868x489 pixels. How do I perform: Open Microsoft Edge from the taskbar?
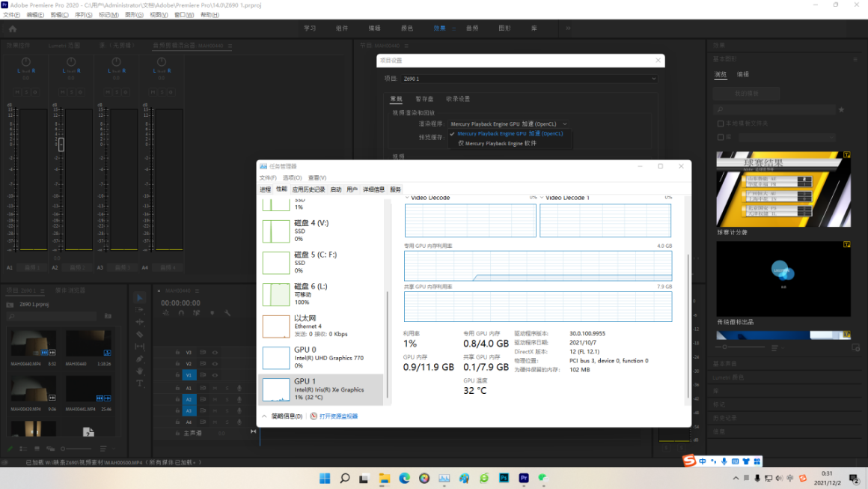[405, 478]
